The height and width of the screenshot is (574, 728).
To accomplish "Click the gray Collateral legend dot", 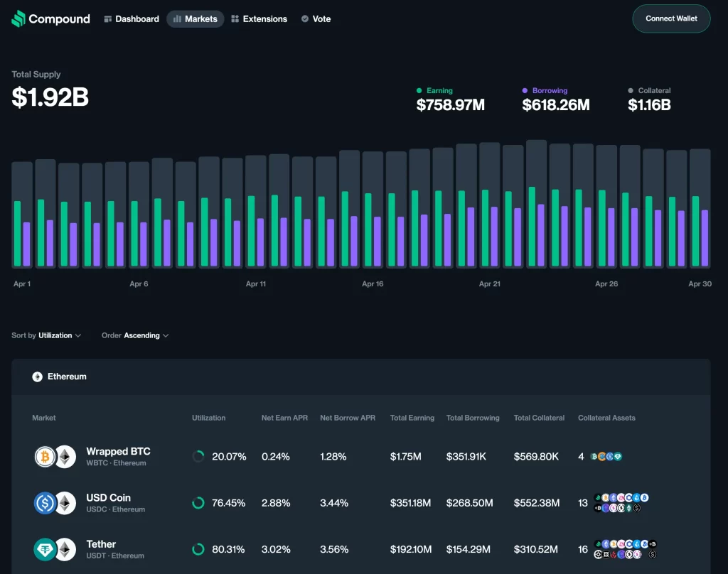I will [x=631, y=90].
